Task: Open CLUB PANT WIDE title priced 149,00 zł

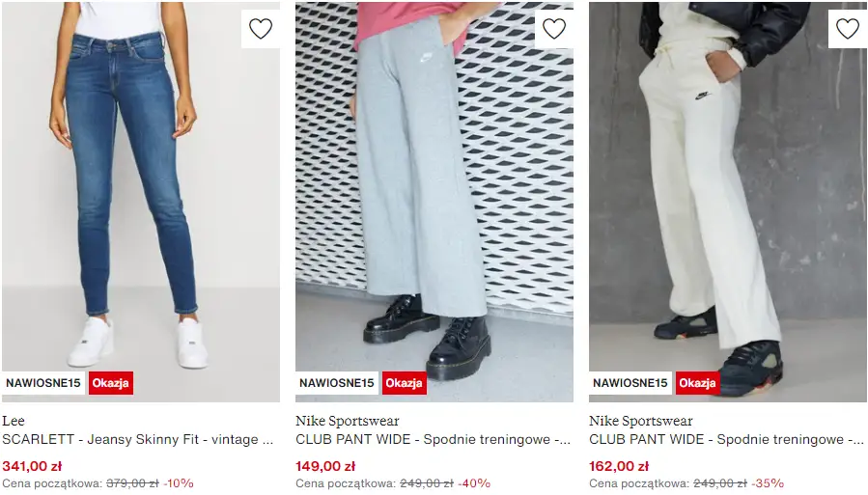Action: tap(433, 440)
